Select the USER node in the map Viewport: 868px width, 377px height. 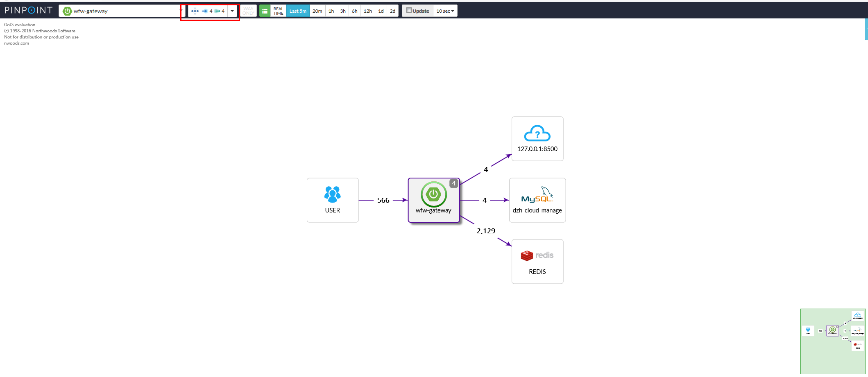(x=333, y=200)
